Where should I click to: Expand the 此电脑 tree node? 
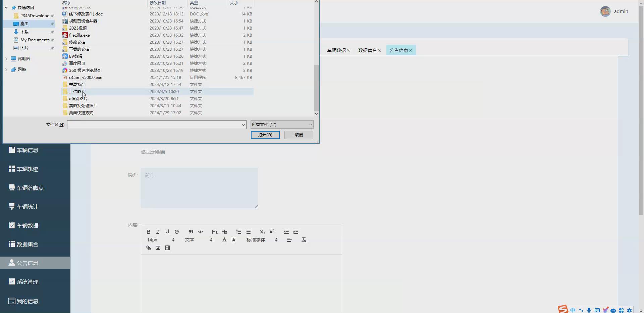6,59
